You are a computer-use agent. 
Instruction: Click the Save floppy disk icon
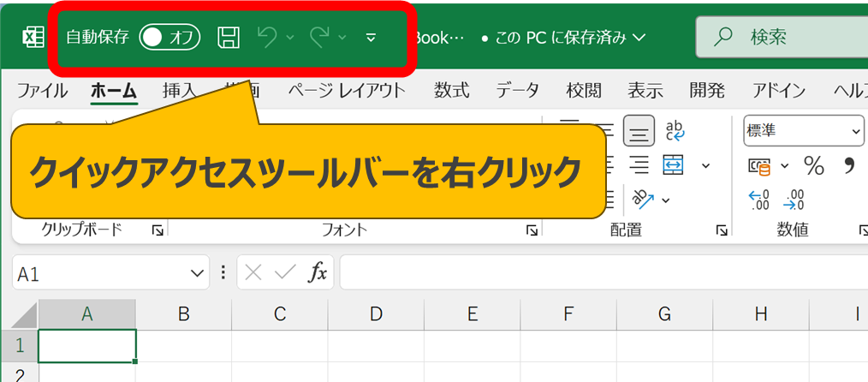(229, 37)
